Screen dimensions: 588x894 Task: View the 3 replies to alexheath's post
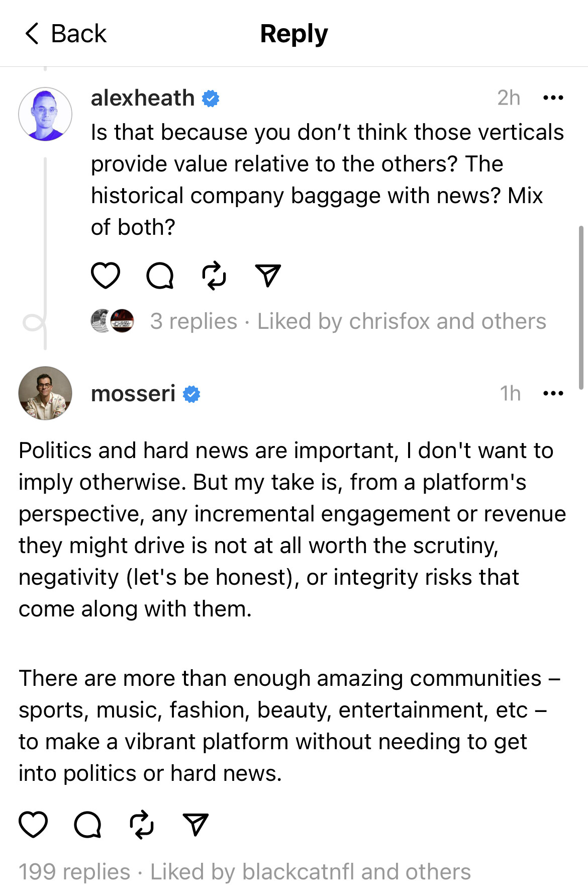[x=193, y=321]
